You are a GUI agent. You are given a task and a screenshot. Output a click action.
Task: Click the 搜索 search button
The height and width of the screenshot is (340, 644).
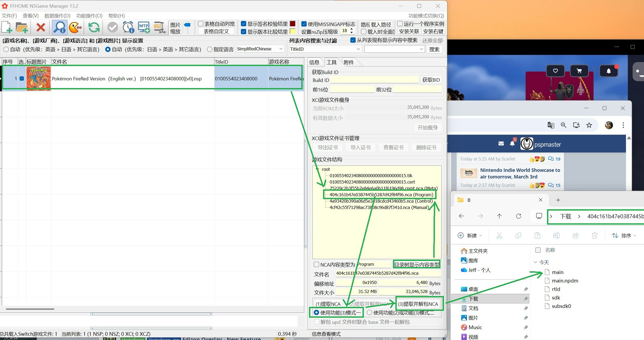pos(434,49)
